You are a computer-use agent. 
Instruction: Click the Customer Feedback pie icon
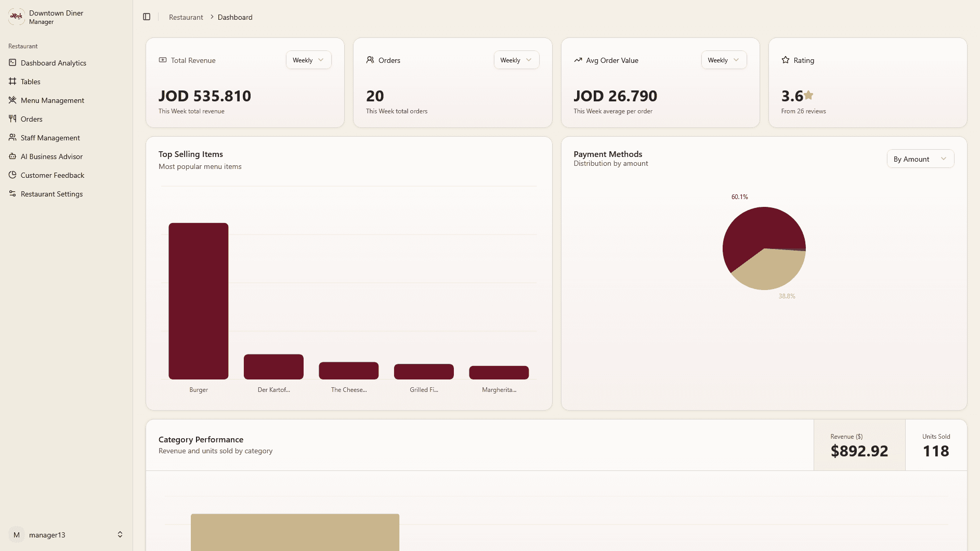[12, 175]
